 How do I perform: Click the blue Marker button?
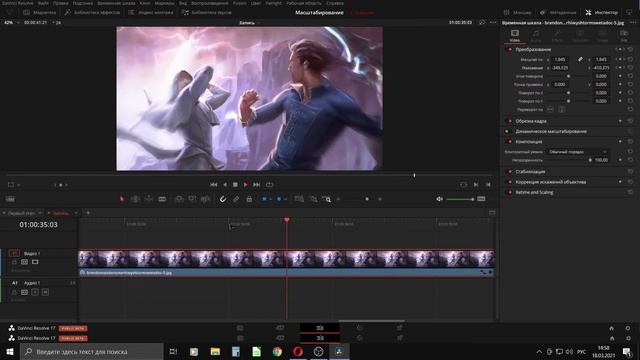(x=279, y=199)
